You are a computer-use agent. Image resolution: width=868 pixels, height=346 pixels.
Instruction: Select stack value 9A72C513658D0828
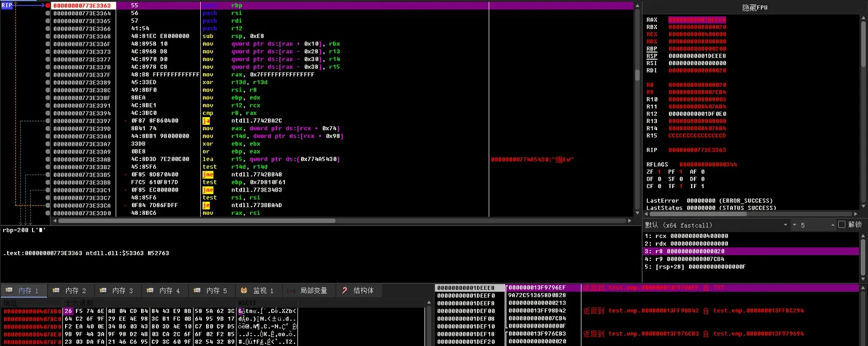pyautogui.click(x=537, y=296)
